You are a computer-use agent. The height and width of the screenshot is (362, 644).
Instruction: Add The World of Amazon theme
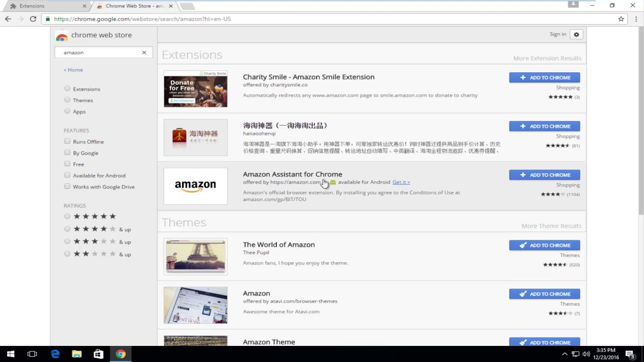pyautogui.click(x=544, y=245)
